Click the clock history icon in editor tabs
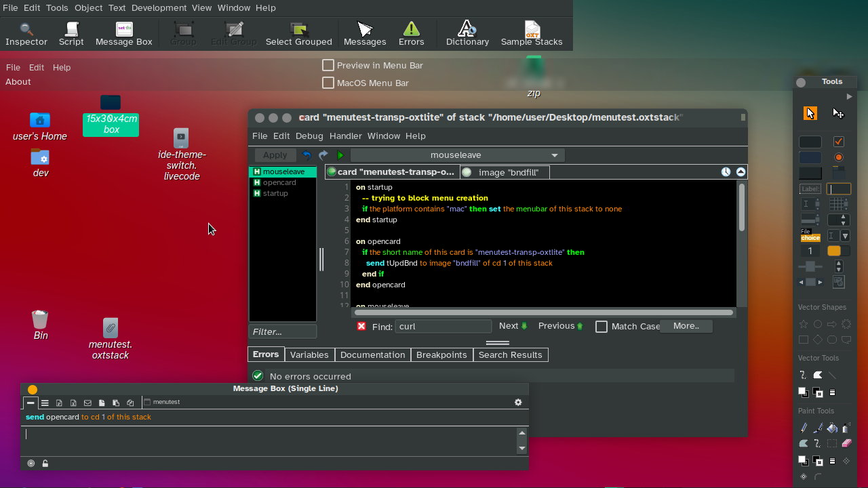Screen dimensions: 868x488 pyautogui.click(x=726, y=172)
